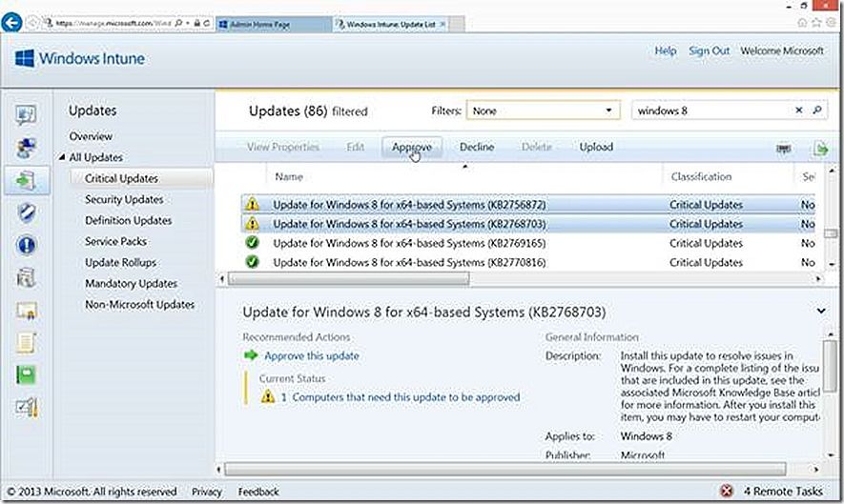Screen dimensions: 844x504
Task: Select Mandatory Updates in navigation
Action: point(132,283)
